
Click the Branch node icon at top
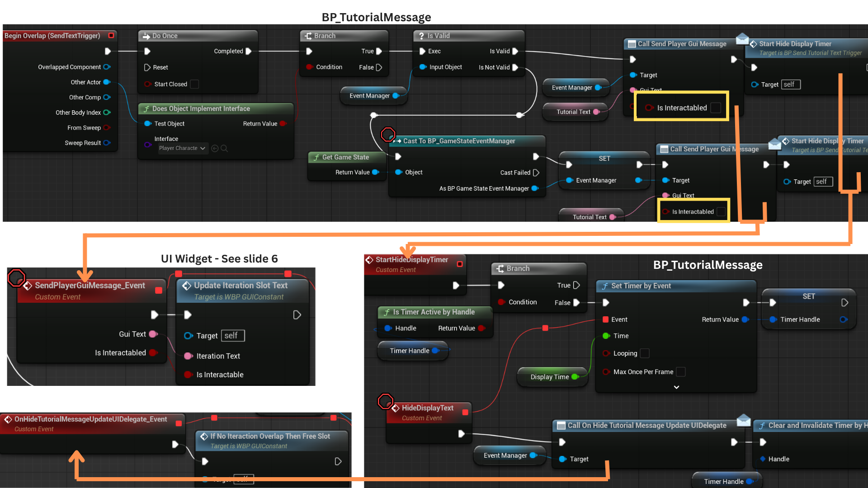point(308,36)
